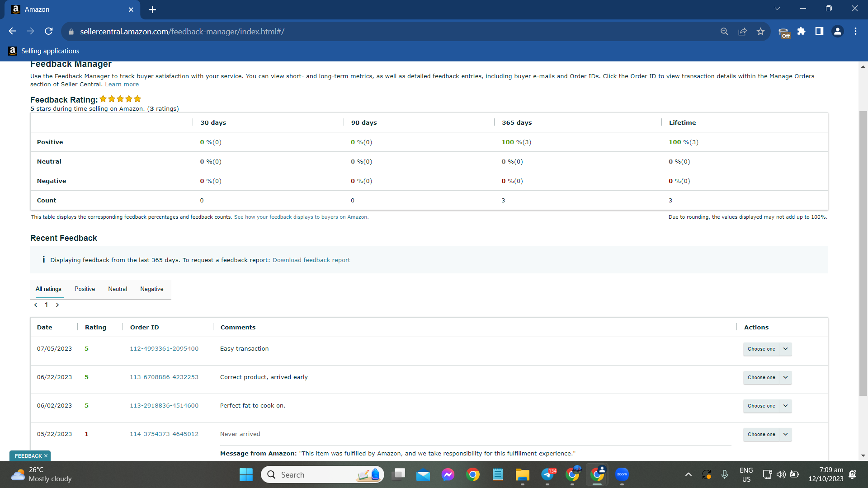
Task: Open order 113-6708886-4232253
Action: (x=164, y=377)
